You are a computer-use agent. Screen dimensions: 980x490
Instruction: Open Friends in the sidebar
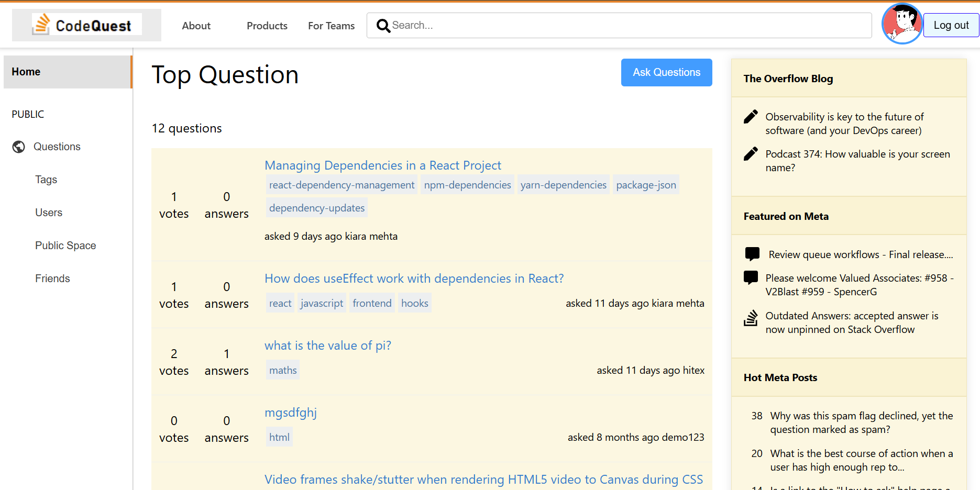pos(52,279)
